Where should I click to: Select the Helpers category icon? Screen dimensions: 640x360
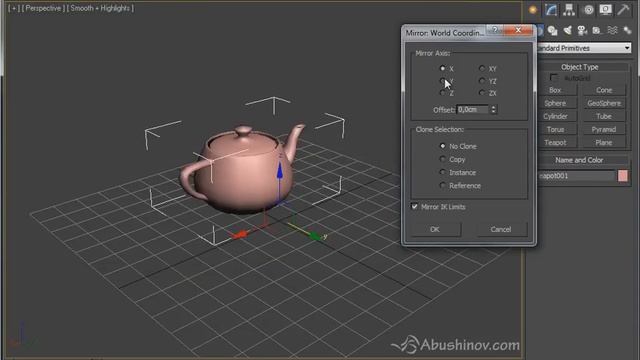tap(597, 30)
